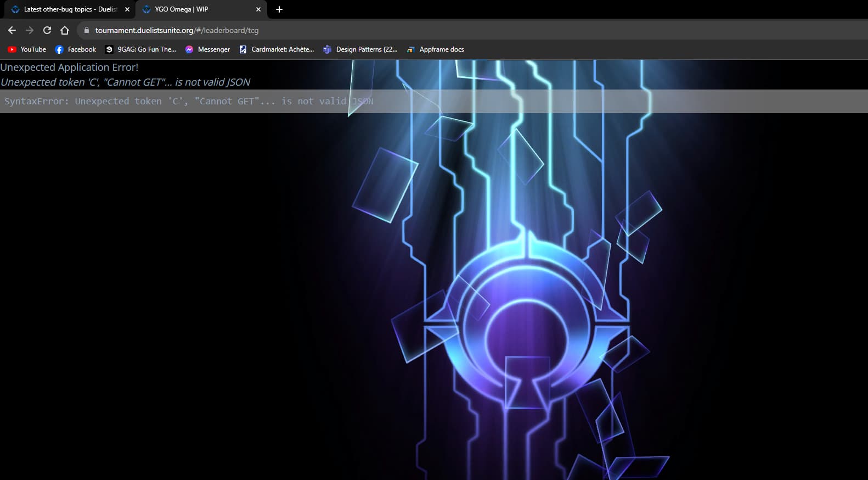Image resolution: width=868 pixels, height=480 pixels.
Task: Open the Facebook bookmark
Action: coord(75,49)
